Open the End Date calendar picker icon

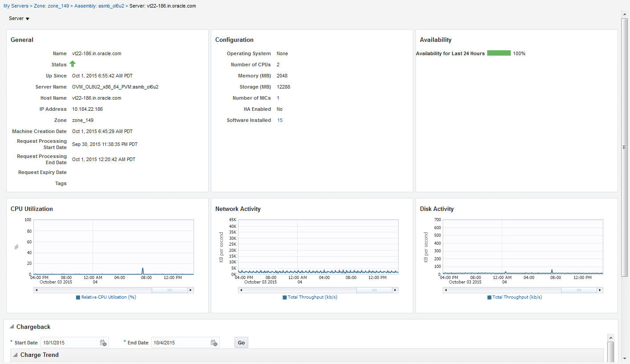coord(214,343)
